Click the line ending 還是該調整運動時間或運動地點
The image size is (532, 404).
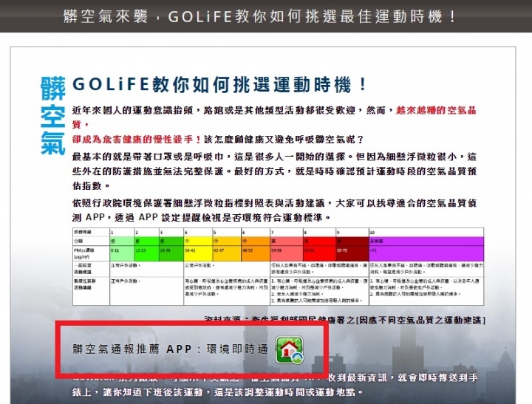tap(218, 392)
